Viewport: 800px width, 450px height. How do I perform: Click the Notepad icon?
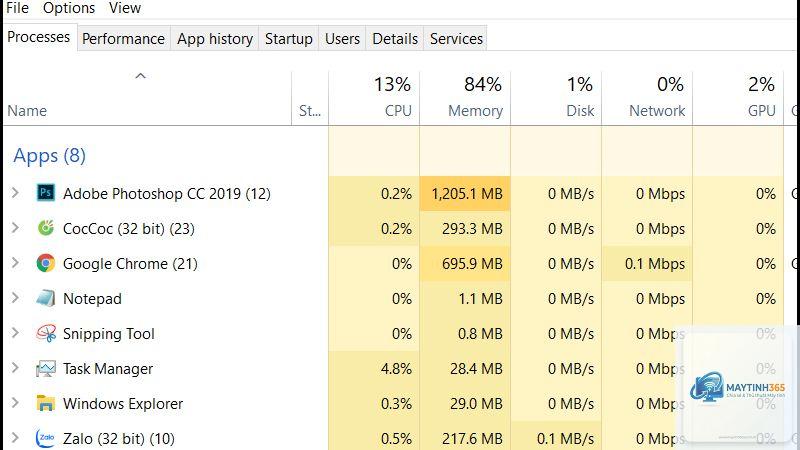tap(45, 298)
